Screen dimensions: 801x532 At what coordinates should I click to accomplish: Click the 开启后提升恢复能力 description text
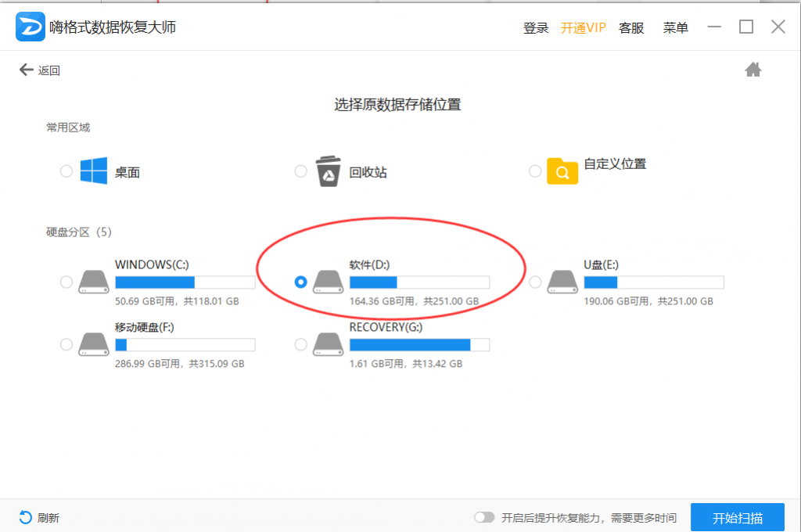(x=589, y=518)
